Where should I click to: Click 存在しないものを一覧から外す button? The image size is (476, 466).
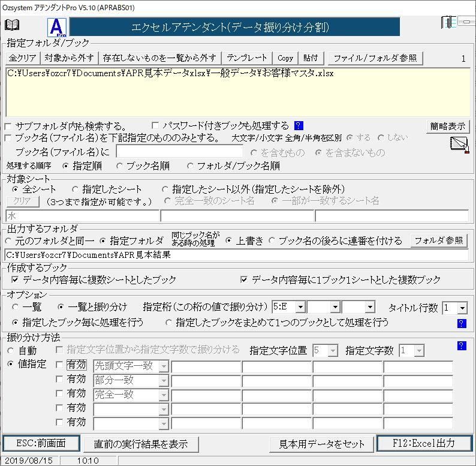click(x=159, y=58)
